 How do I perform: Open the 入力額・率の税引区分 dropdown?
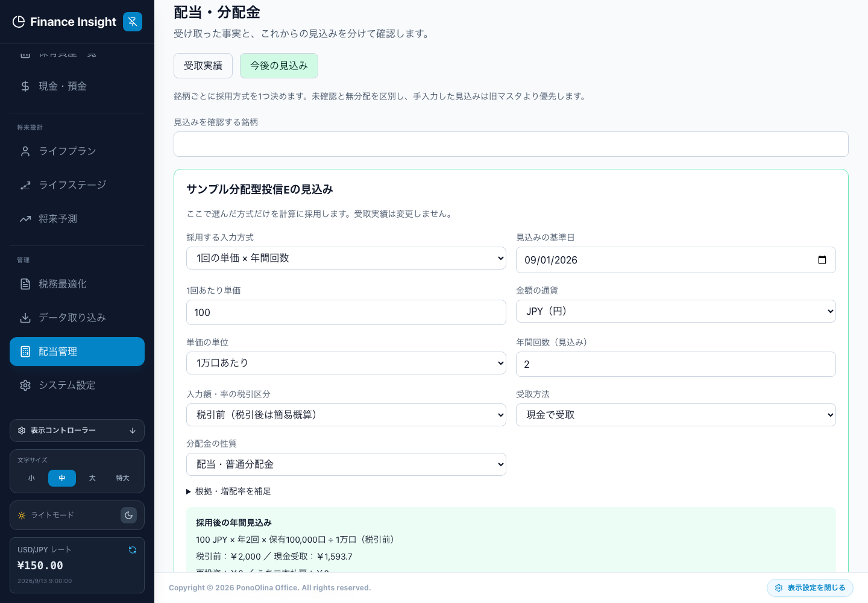346,415
